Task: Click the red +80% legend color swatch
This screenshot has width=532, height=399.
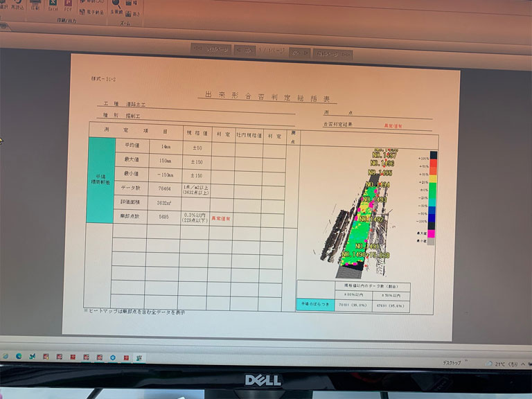Action: (433, 163)
